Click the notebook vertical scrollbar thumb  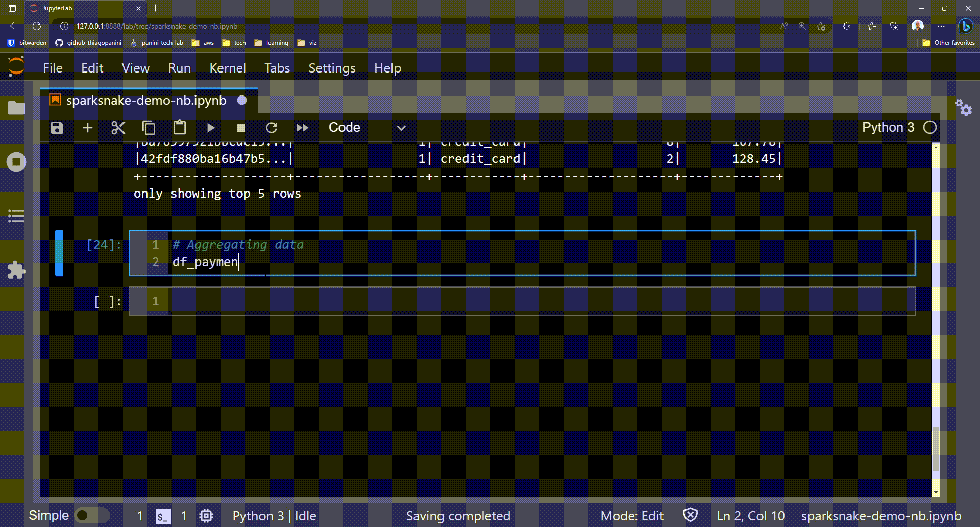click(936, 449)
